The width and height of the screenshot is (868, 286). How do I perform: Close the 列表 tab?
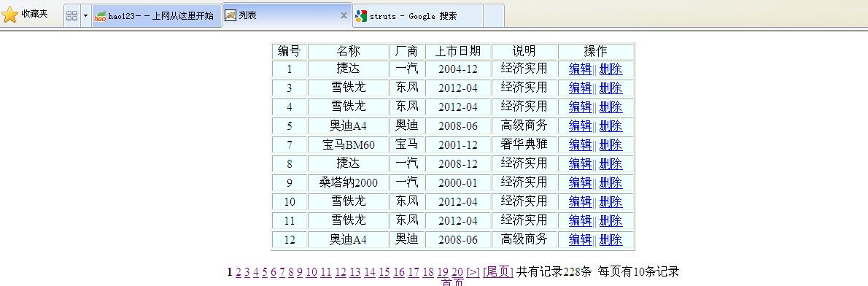344,15
